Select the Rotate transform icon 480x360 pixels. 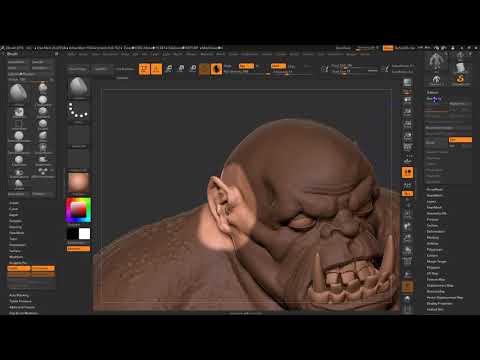(193, 69)
